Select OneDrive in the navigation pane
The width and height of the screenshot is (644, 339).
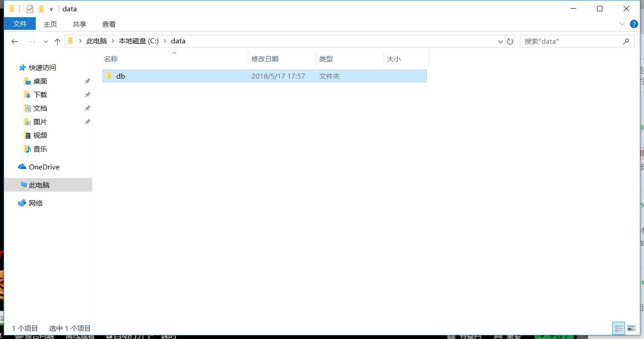pos(44,167)
